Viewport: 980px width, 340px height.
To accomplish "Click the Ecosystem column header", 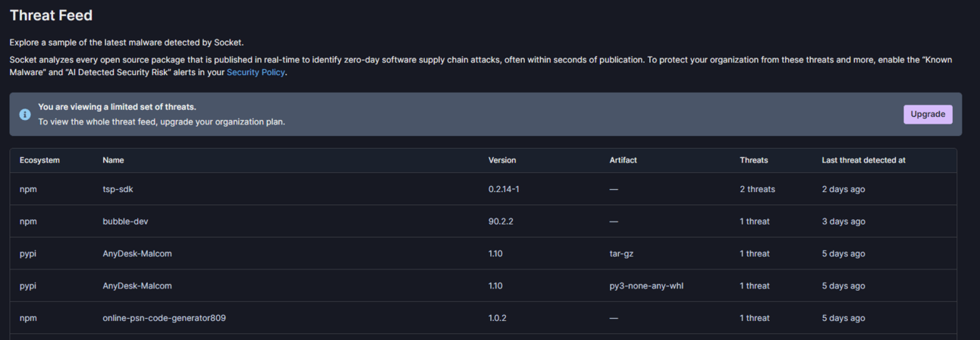I will pos(39,160).
